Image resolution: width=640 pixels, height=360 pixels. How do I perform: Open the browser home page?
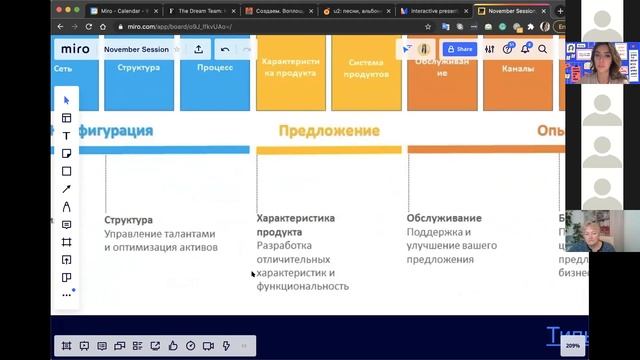(103, 27)
